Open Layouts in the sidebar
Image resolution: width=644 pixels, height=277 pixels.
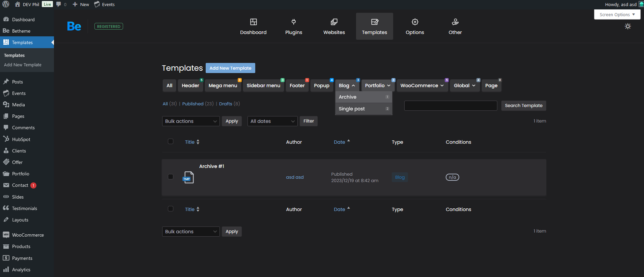coord(27,220)
